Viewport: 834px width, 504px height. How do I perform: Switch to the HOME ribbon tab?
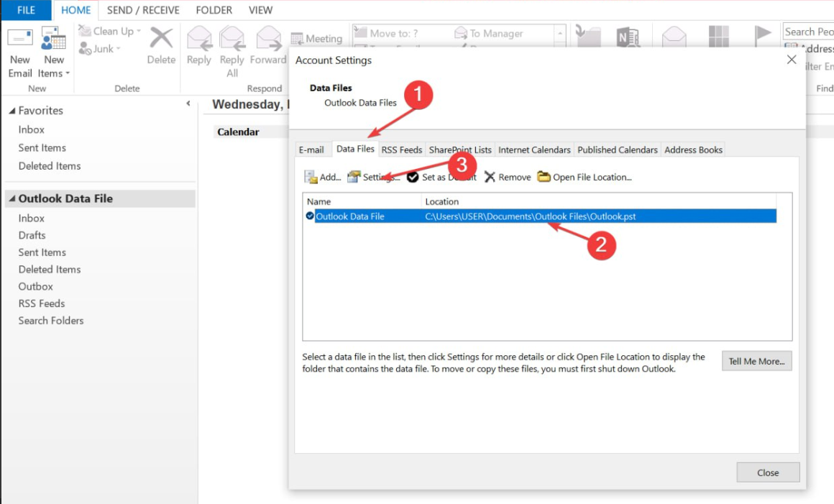pyautogui.click(x=75, y=10)
